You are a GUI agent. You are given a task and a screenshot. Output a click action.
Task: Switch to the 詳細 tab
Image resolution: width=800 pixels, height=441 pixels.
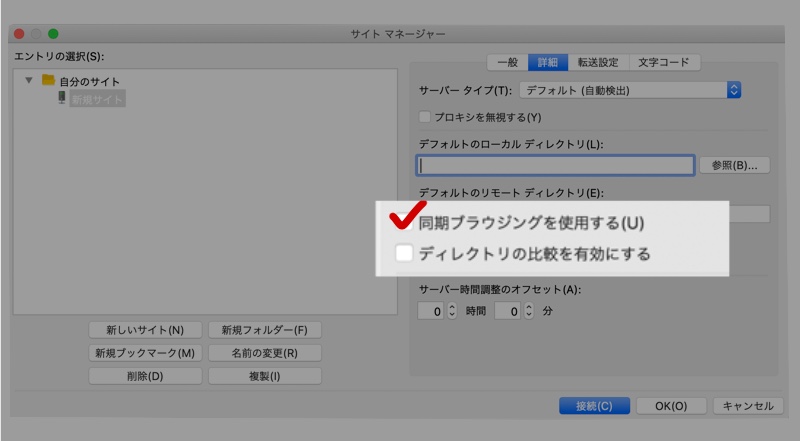click(x=548, y=62)
